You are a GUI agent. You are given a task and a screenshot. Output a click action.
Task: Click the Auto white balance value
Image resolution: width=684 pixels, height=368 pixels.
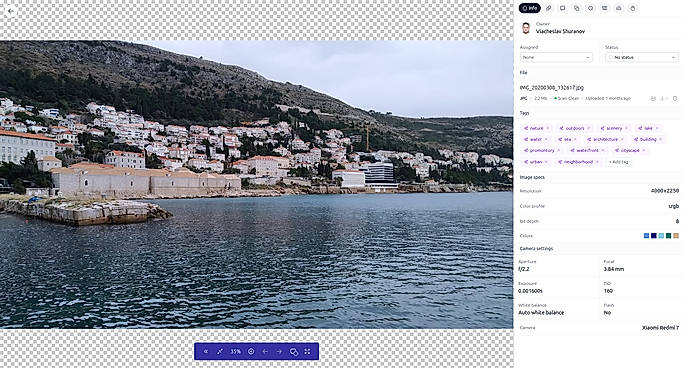541,313
